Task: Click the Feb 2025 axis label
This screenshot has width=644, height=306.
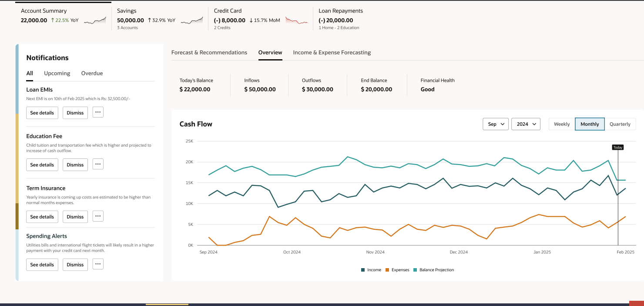Action: (x=625, y=252)
